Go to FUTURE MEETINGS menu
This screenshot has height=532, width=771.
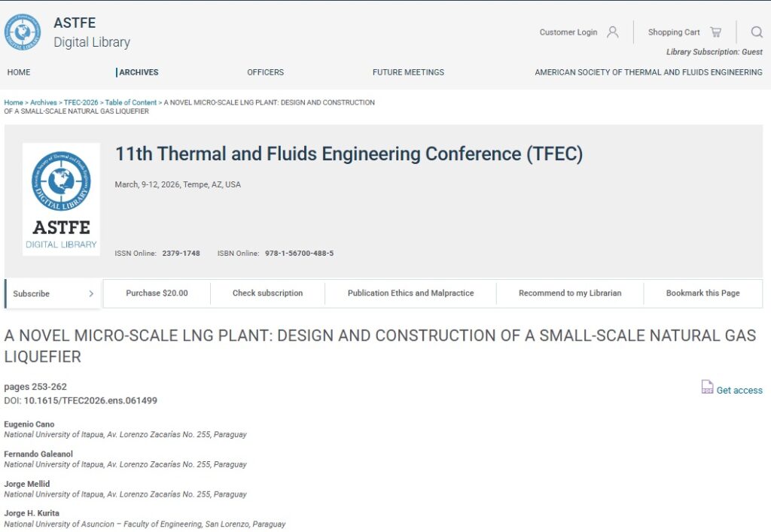tap(408, 72)
